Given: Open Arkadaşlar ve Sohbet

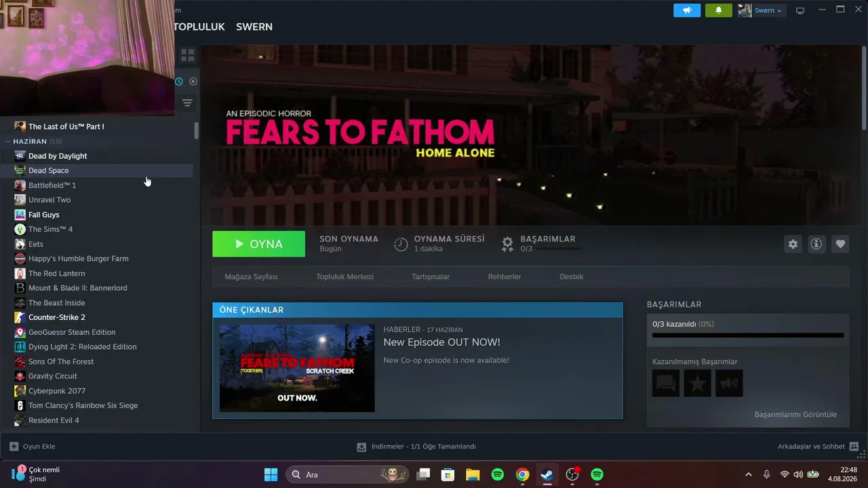Looking at the screenshot, I should pyautogui.click(x=811, y=447).
